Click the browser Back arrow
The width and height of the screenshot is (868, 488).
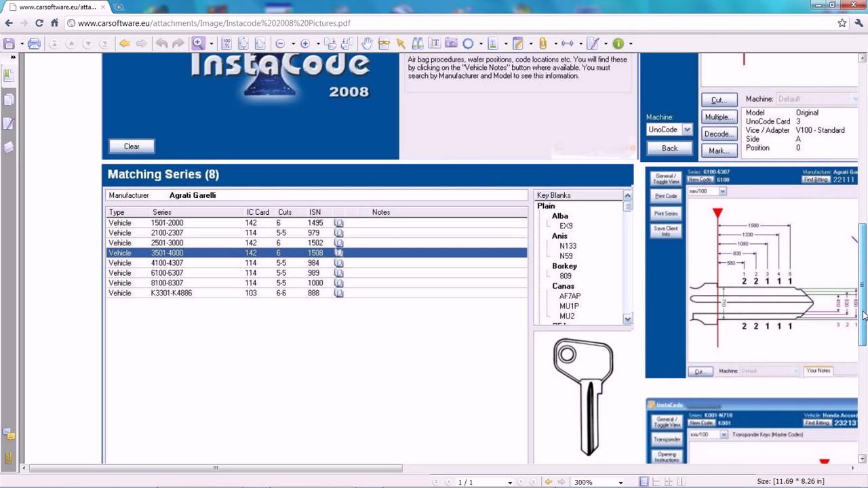tap(9, 23)
